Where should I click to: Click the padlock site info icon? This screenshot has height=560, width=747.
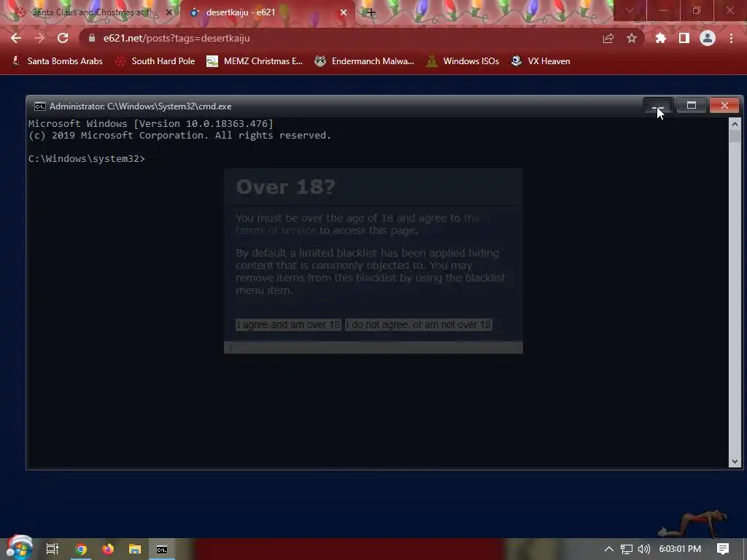coord(92,38)
